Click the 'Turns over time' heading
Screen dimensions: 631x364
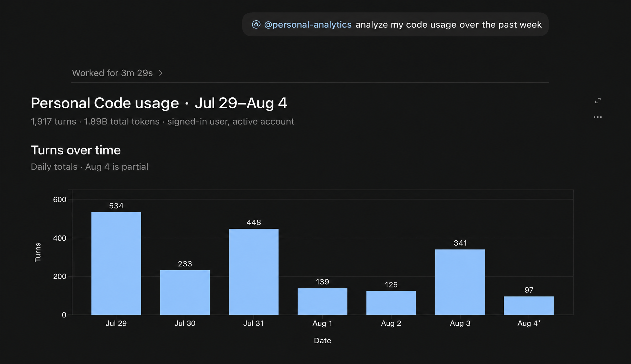(76, 150)
